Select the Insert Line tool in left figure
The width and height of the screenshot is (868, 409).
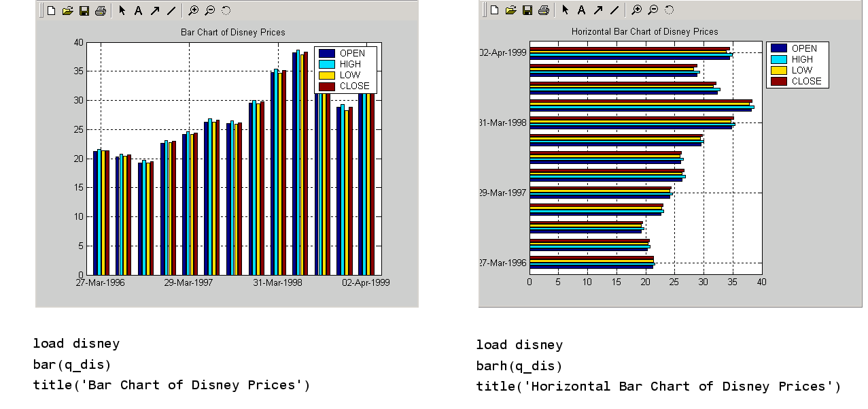pos(171,10)
